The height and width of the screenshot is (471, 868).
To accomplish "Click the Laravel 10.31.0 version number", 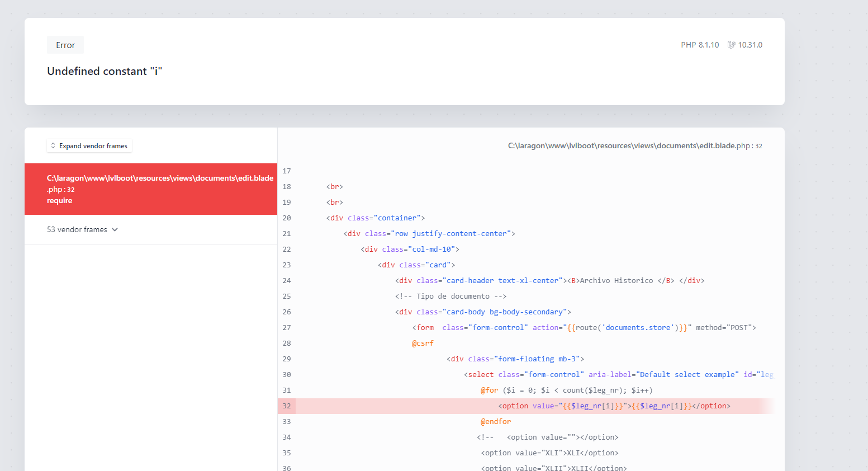I will [x=750, y=45].
